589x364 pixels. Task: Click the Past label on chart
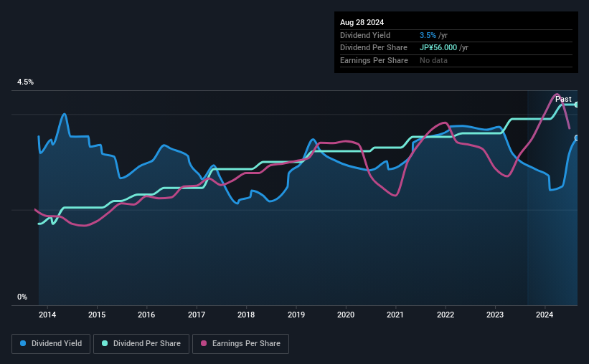[563, 99]
